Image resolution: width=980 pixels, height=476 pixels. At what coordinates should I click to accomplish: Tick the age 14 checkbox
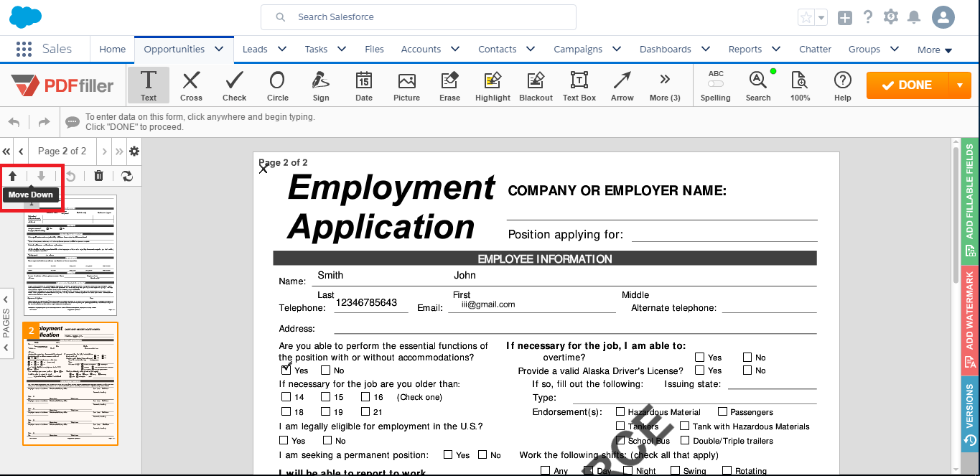(286, 397)
